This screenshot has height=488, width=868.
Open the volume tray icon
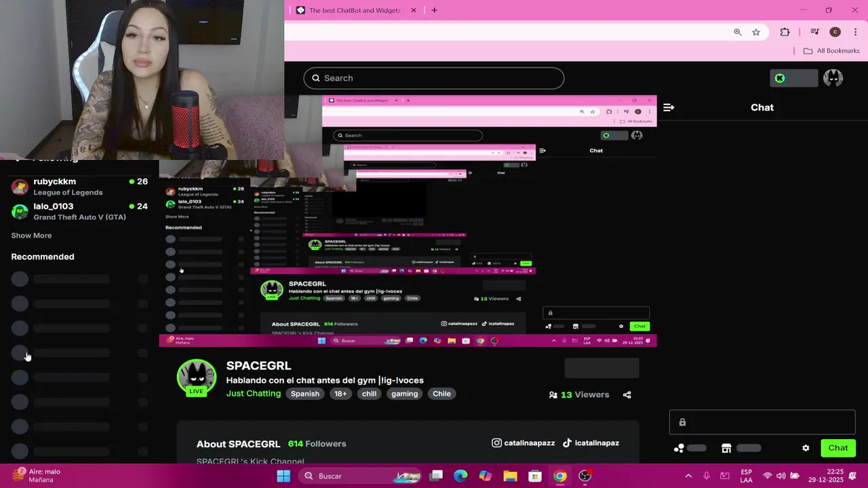pyautogui.click(x=781, y=476)
